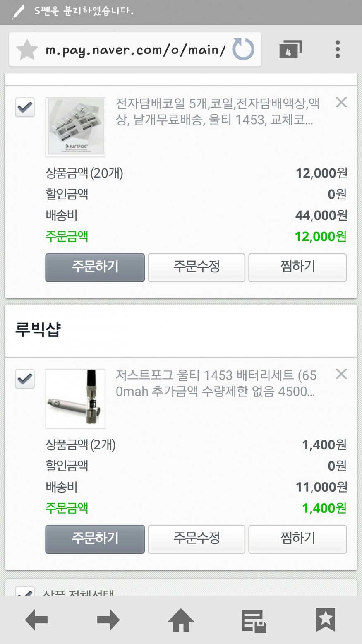
Task: Open the battery set product thumbnail
Action: [75, 399]
